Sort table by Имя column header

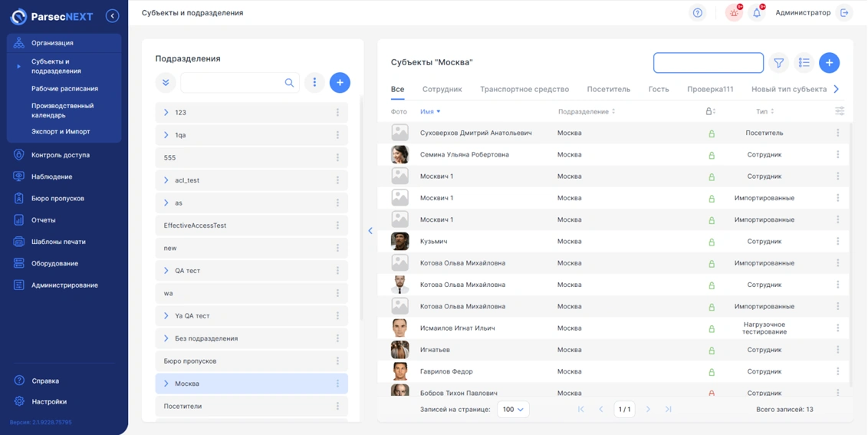[x=427, y=111]
